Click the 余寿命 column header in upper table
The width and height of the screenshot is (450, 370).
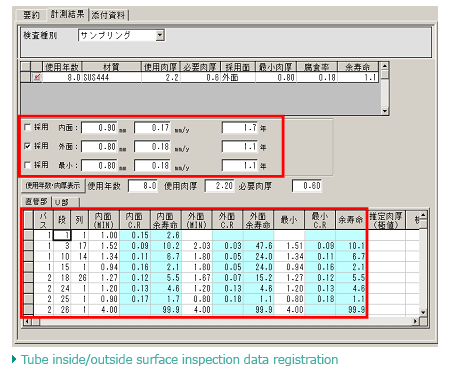(358, 67)
